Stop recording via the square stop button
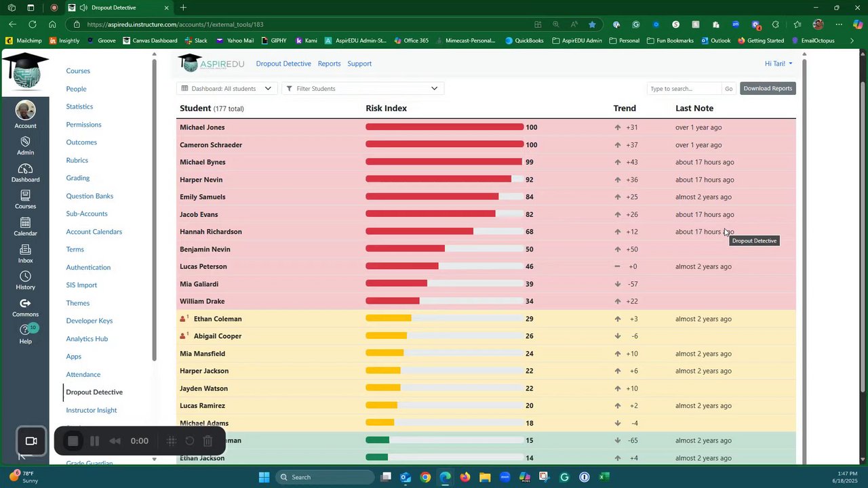Screen dimensions: 868x488 click(73, 441)
